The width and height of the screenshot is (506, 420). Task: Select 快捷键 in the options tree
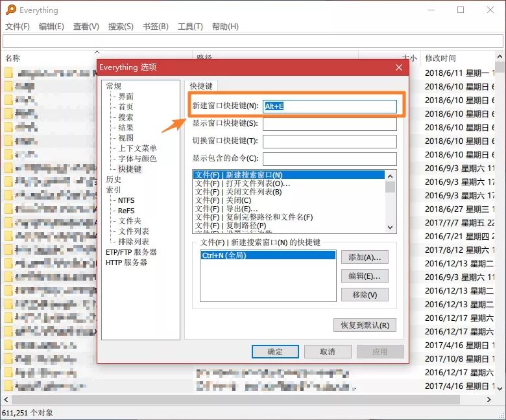pyautogui.click(x=130, y=169)
